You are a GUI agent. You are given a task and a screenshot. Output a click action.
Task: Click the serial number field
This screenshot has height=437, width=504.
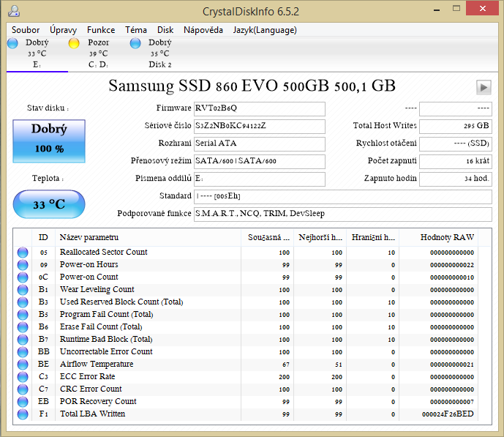259,126
